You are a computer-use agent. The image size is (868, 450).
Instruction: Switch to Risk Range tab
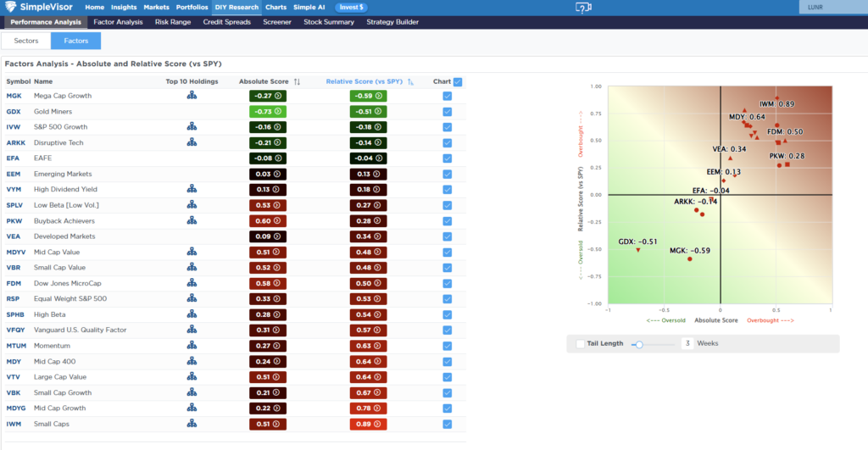[x=173, y=22]
